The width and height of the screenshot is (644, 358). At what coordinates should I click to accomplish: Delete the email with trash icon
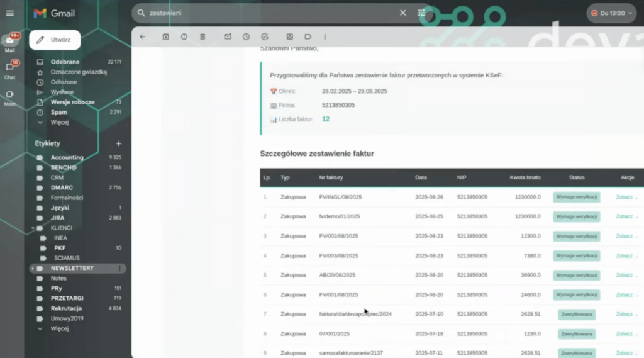coord(203,36)
